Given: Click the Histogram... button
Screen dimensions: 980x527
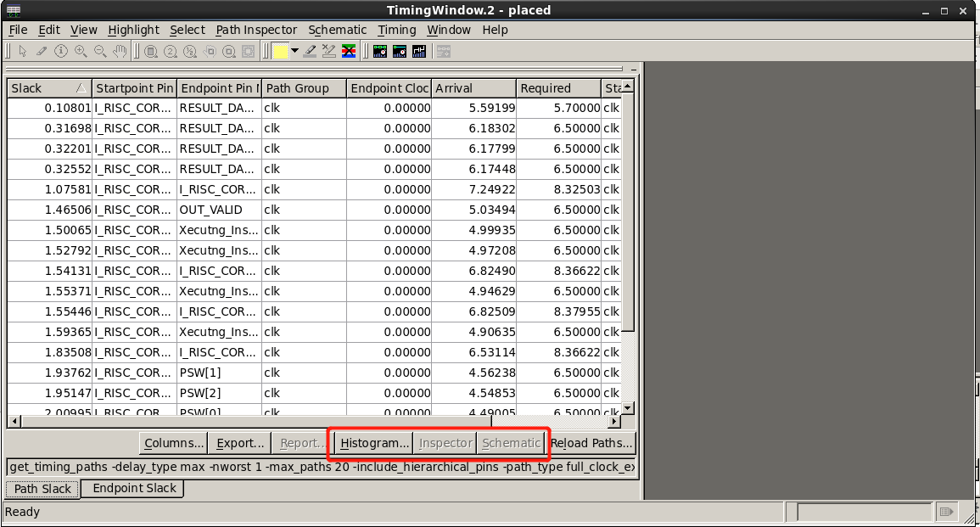Looking at the screenshot, I should (x=373, y=443).
